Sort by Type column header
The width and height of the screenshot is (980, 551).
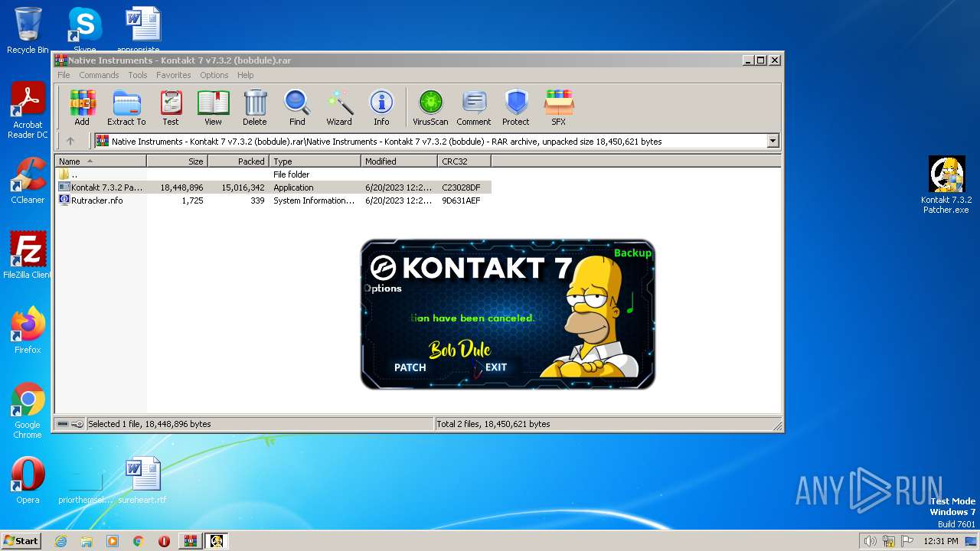click(315, 161)
